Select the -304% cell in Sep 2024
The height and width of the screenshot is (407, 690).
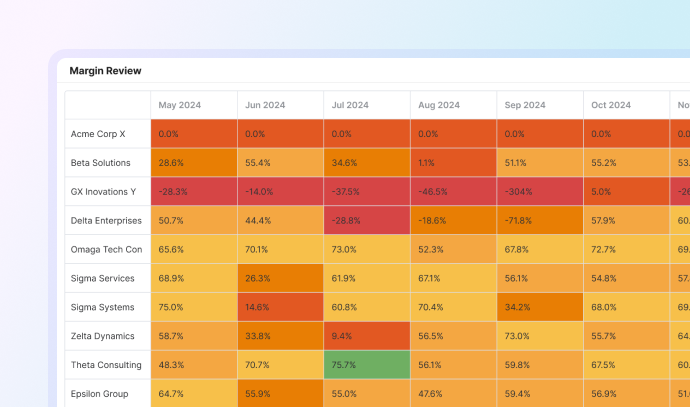pos(540,192)
